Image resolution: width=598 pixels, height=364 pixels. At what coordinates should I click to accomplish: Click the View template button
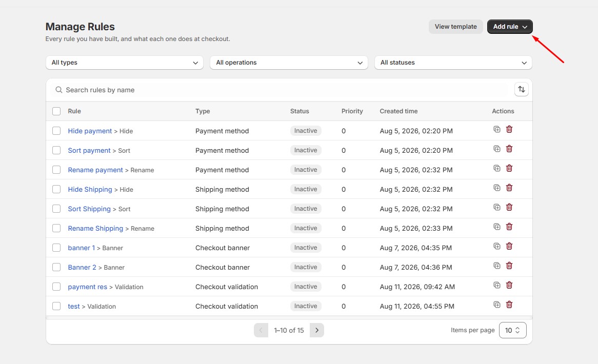pos(456,27)
